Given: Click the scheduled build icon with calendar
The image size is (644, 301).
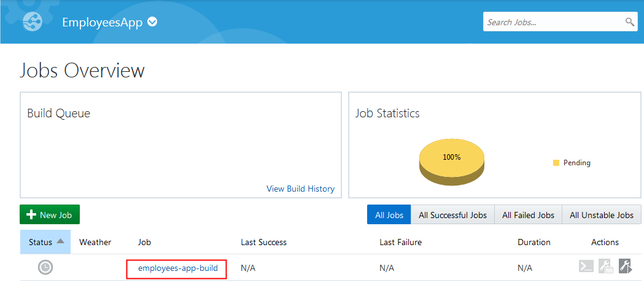Looking at the screenshot, I should [605, 267].
